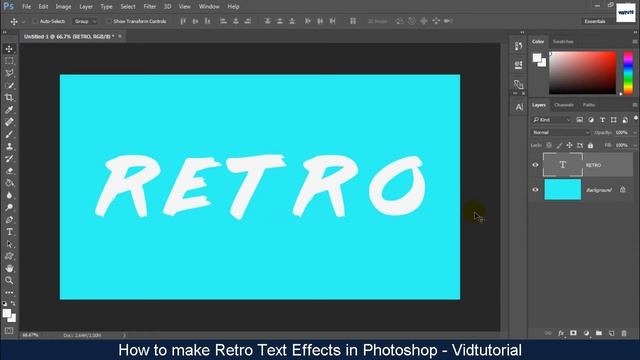Open the File menu

pyautogui.click(x=27, y=7)
